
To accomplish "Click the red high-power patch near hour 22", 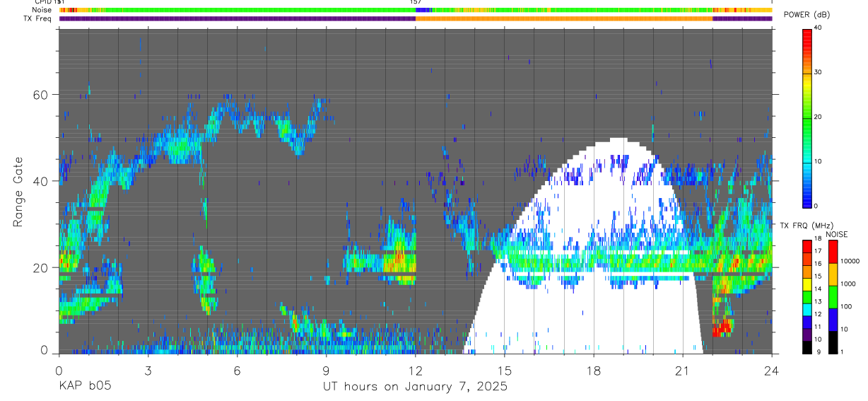I will 722,329.
